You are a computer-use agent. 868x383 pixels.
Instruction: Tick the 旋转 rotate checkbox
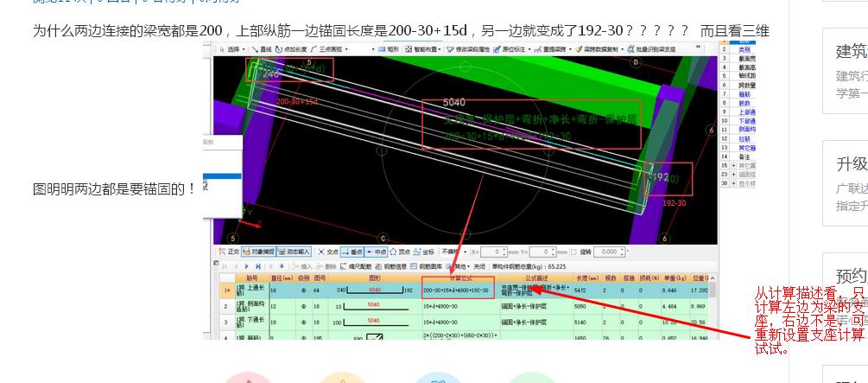(x=573, y=252)
